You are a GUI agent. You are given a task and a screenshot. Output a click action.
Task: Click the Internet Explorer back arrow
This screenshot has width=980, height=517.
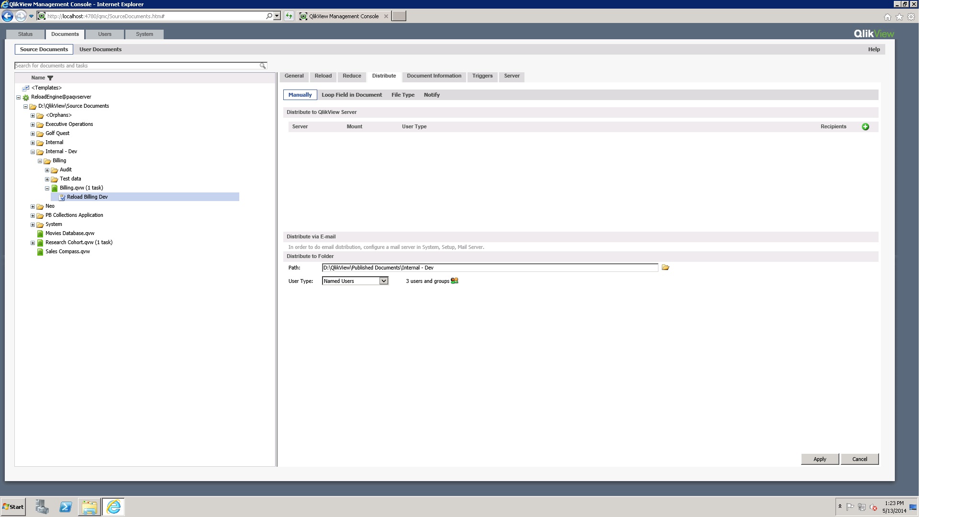coord(7,16)
